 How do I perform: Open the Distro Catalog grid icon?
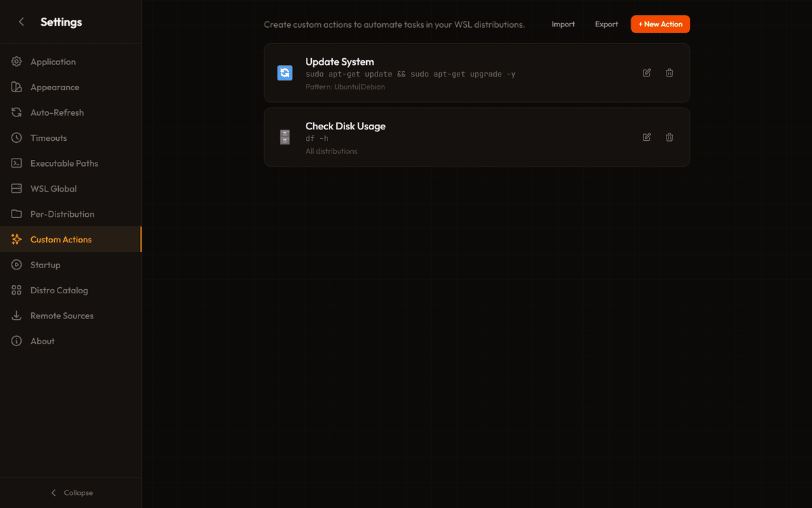pyautogui.click(x=16, y=290)
